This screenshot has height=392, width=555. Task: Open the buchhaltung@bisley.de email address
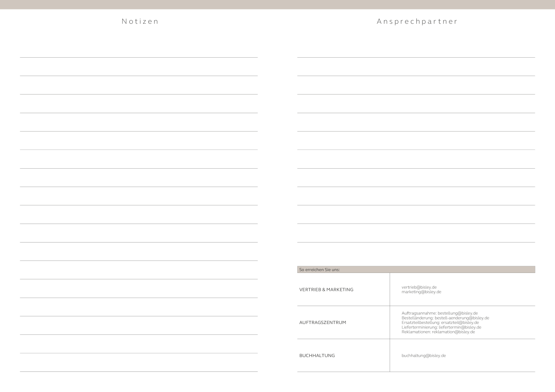click(x=423, y=356)
